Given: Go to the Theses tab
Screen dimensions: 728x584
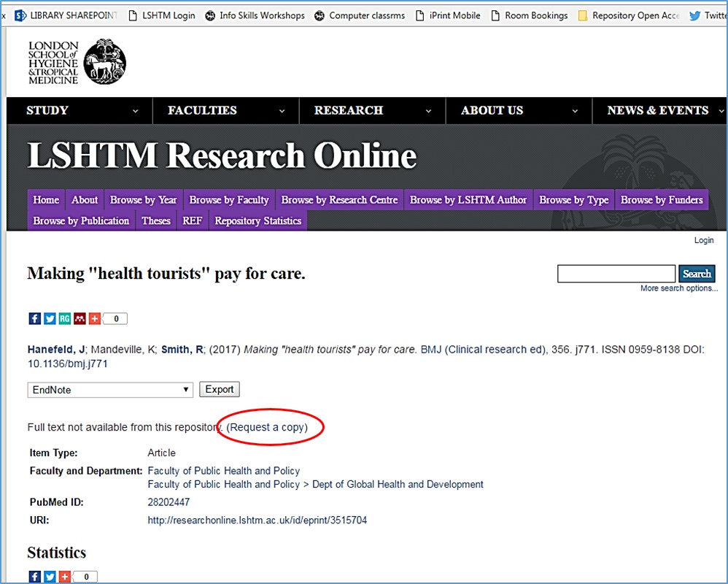Looking at the screenshot, I should [155, 220].
